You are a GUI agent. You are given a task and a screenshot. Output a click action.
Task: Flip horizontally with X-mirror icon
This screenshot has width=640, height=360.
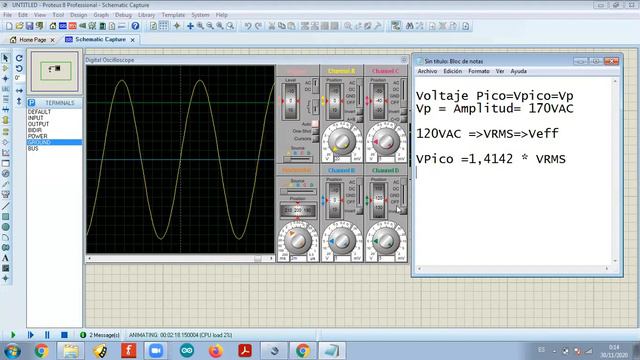pos(19,91)
